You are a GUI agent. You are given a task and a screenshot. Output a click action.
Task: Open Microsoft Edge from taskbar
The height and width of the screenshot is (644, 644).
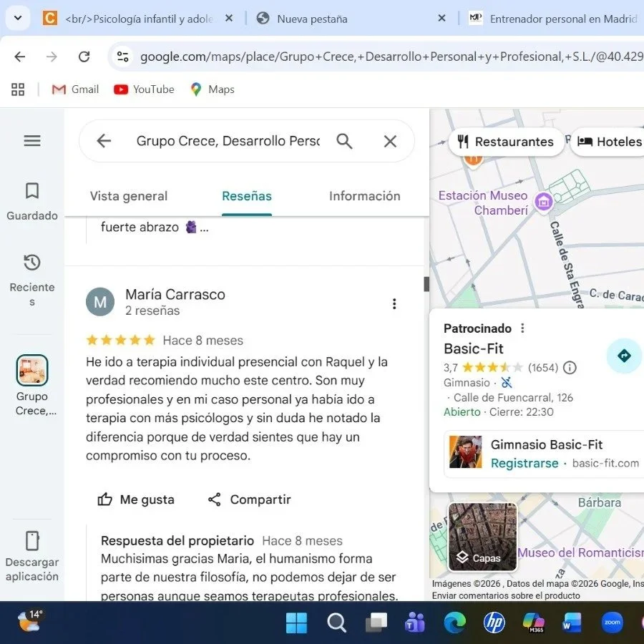click(454, 623)
